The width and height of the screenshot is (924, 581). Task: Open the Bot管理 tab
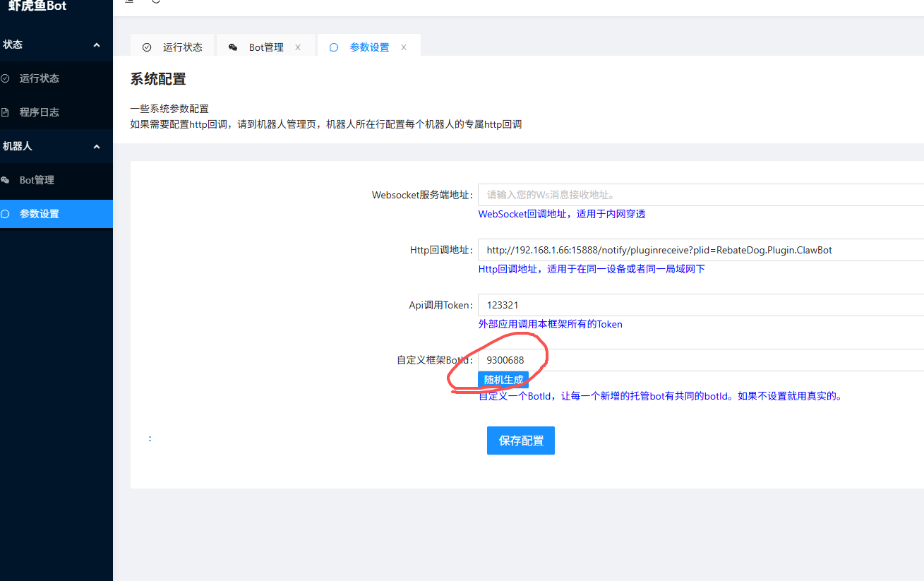coord(266,47)
